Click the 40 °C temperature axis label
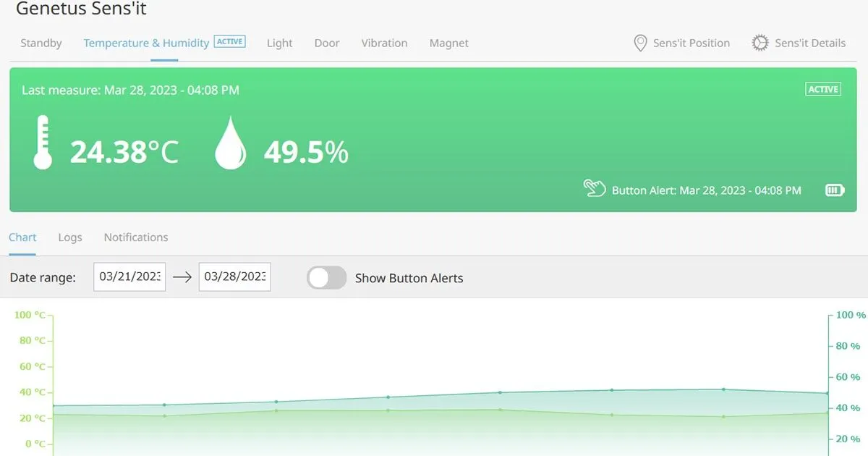The height and width of the screenshot is (456, 868). [33, 392]
